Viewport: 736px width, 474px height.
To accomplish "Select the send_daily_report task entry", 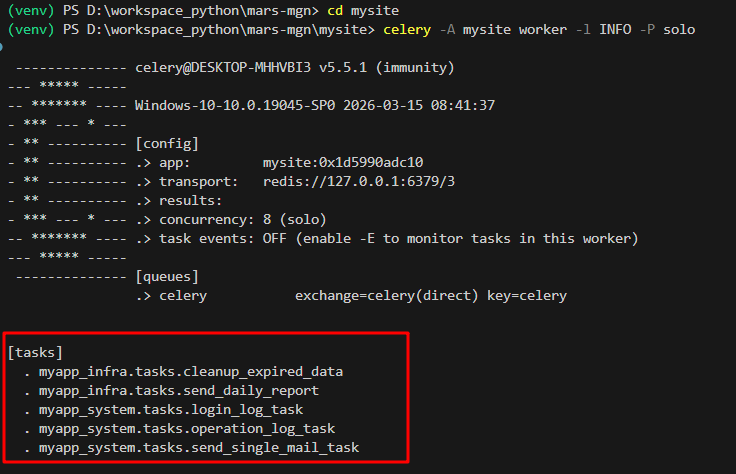I will [x=178, y=390].
